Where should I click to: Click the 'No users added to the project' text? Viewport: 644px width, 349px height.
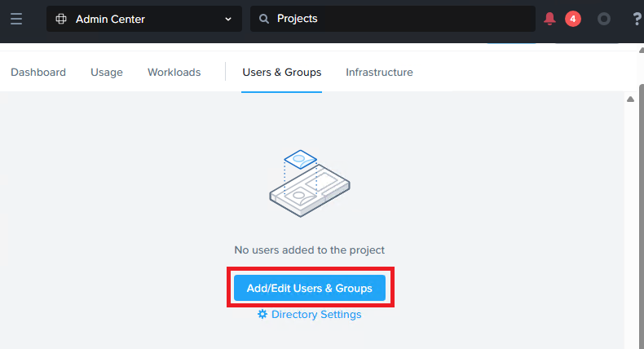coord(309,250)
